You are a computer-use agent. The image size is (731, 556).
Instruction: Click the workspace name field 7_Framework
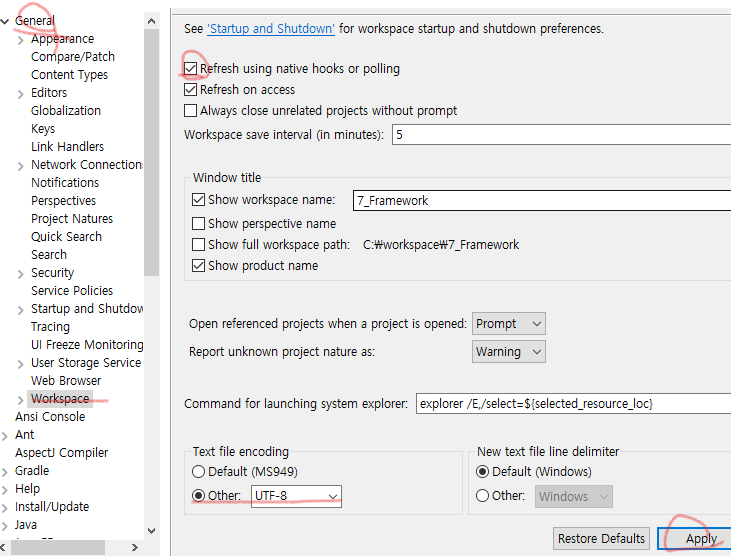tap(542, 200)
